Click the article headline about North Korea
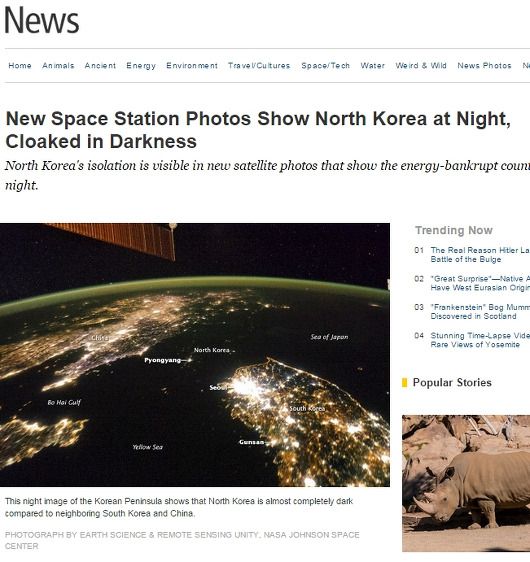The image size is (530, 562). point(258,130)
